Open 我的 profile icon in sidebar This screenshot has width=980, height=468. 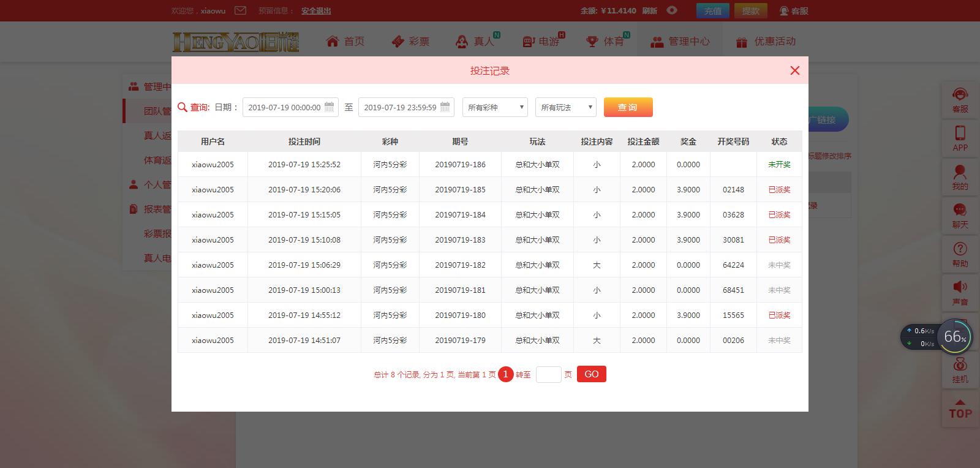960,178
